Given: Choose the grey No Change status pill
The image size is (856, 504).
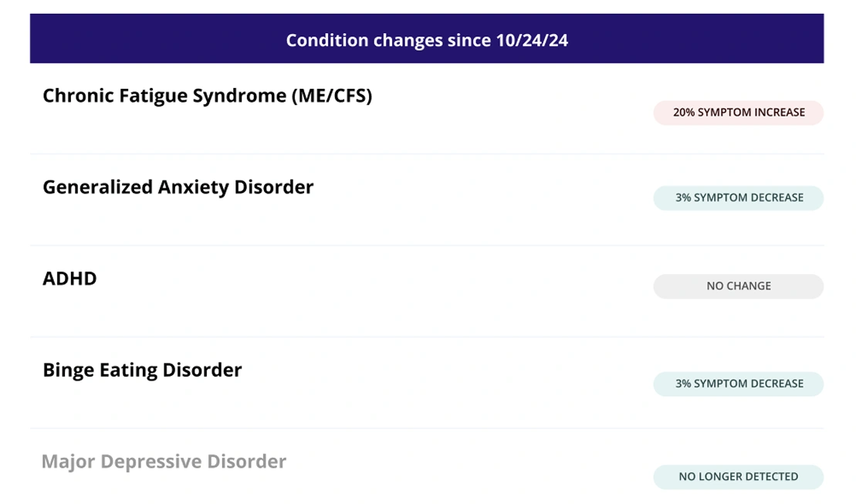Looking at the screenshot, I should pos(738,286).
